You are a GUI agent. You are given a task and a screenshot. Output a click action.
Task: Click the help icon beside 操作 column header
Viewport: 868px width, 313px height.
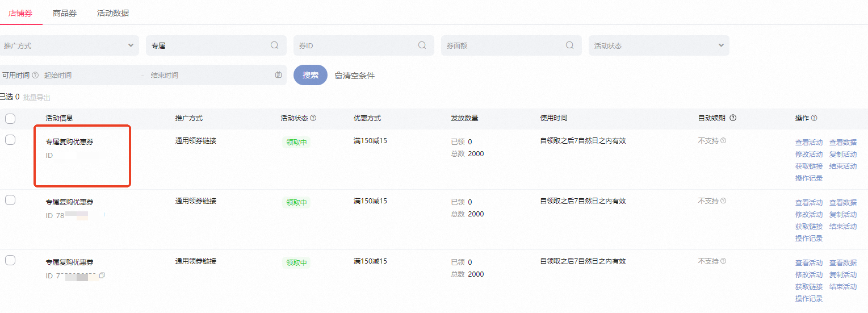click(x=814, y=118)
